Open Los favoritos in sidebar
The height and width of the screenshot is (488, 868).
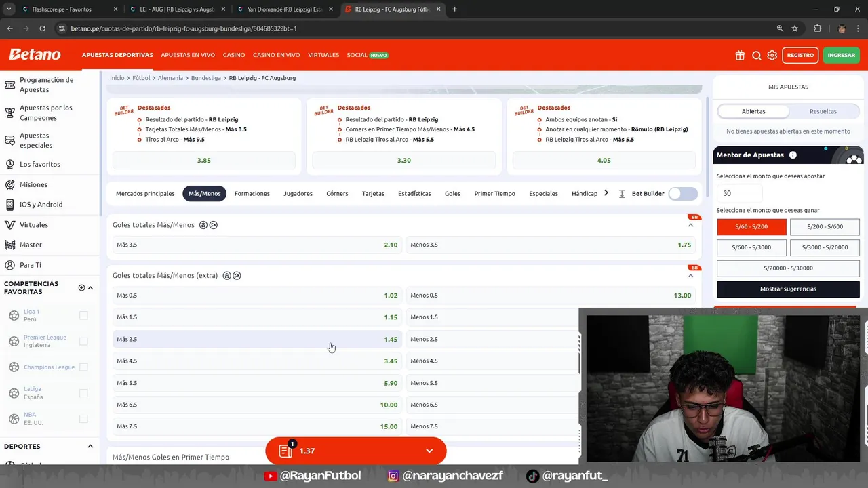coord(40,165)
